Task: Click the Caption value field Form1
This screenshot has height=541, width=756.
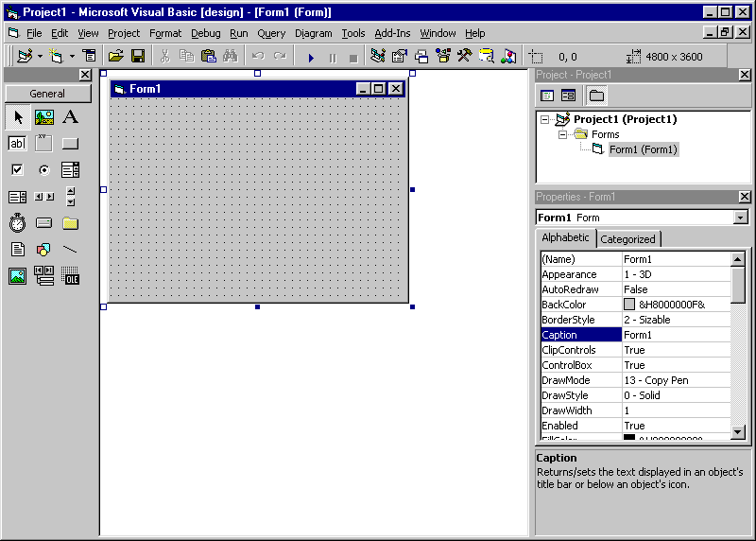Action: (x=677, y=335)
